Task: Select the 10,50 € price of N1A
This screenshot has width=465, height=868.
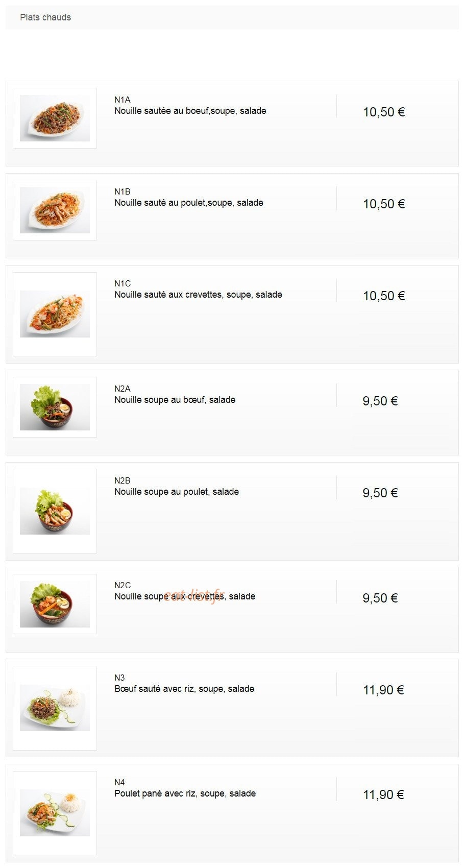Action: (384, 112)
